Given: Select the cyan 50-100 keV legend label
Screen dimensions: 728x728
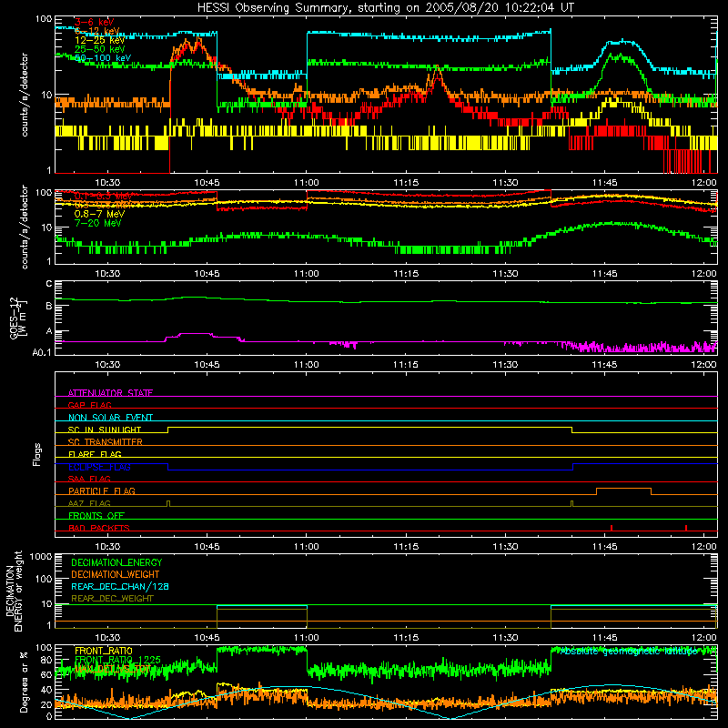Looking at the screenshot, I should click(x=103, y=58).
